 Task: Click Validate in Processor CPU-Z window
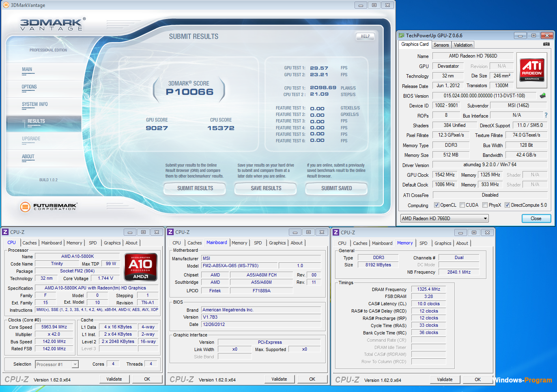[114, 379]
